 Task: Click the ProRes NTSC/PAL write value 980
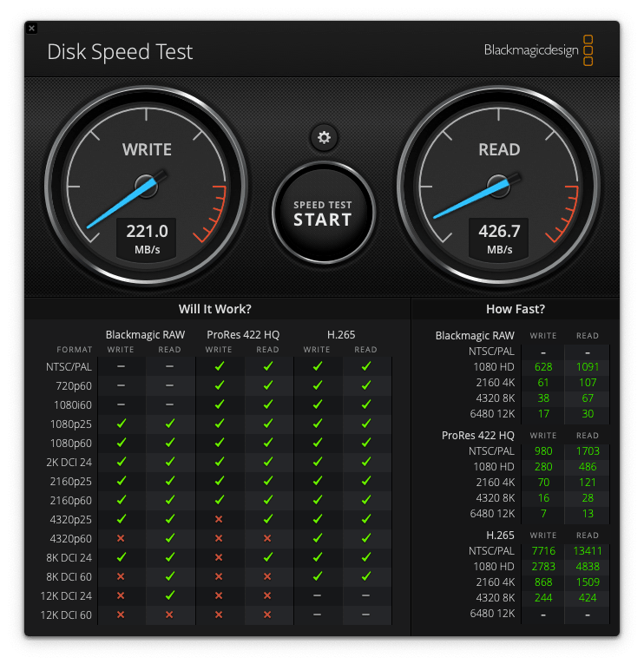click(543, 451)
